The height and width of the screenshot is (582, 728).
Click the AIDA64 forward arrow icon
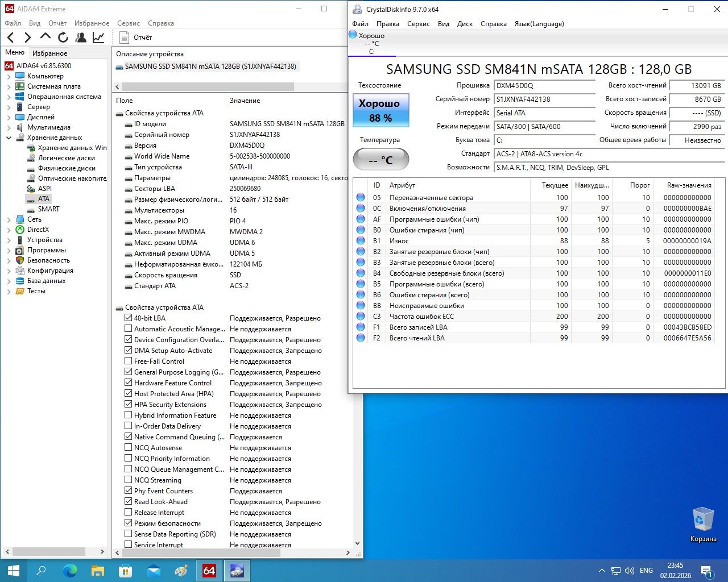(27, 38)
